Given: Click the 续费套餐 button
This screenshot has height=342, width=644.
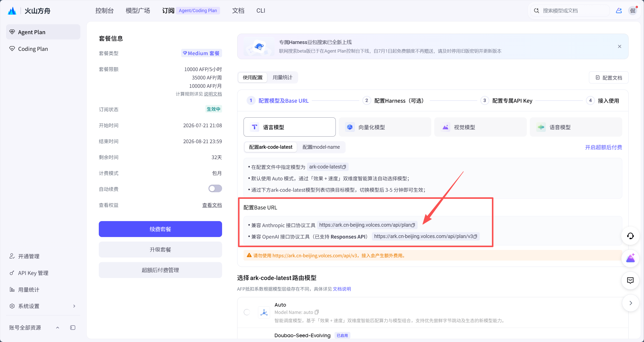Looking at the screenshot, I should (160, 229).
